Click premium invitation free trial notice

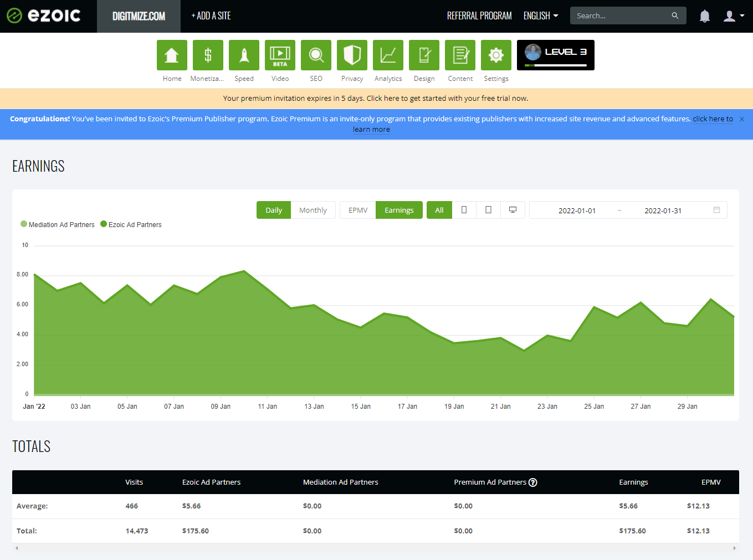pyautogui.click(x=376, y=99)
